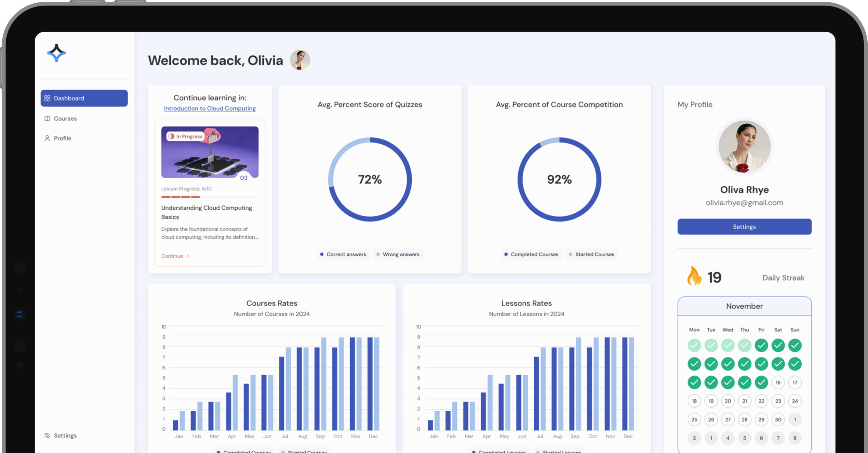Open the November month selector on the calendar
The width and height of the screenshot is (868, 453).
744,306
